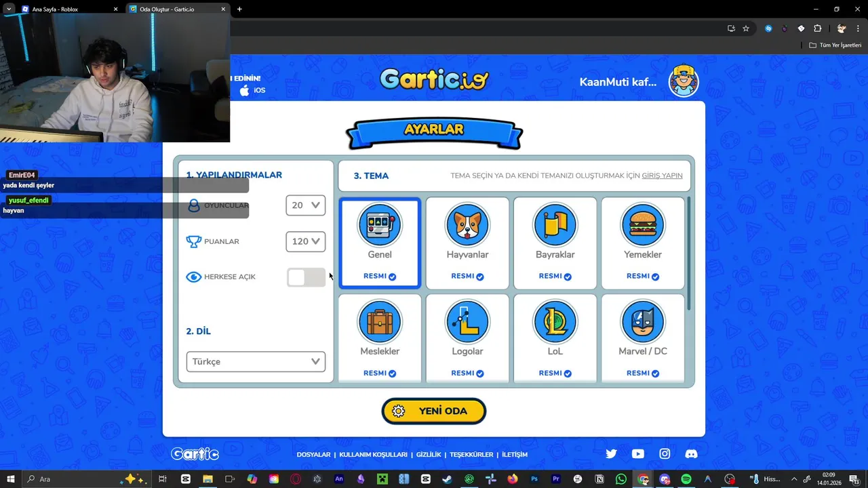Open Gartic Twitter page icon
The width and height of the screenshot is (868, 488).
611,454
